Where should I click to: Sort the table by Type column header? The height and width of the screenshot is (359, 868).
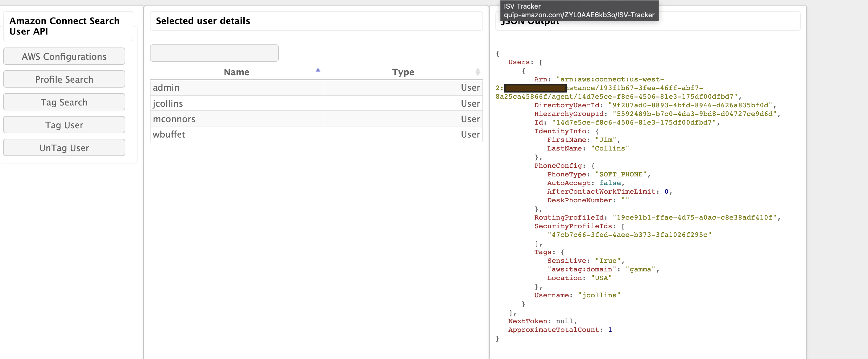(403, 72)
